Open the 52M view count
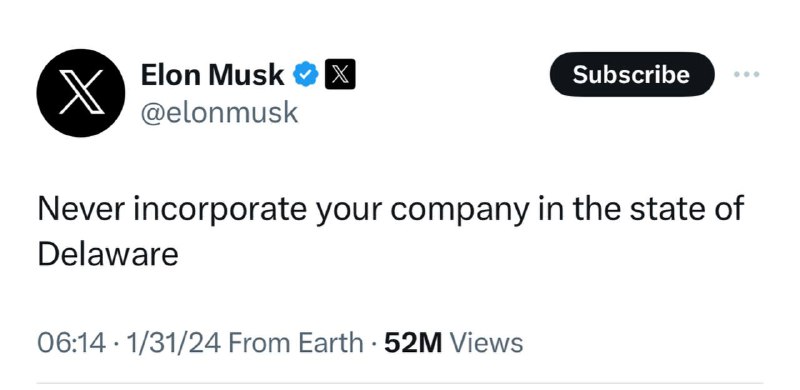The height and width of the screenshot is (390, 800). tap(413, 343)
